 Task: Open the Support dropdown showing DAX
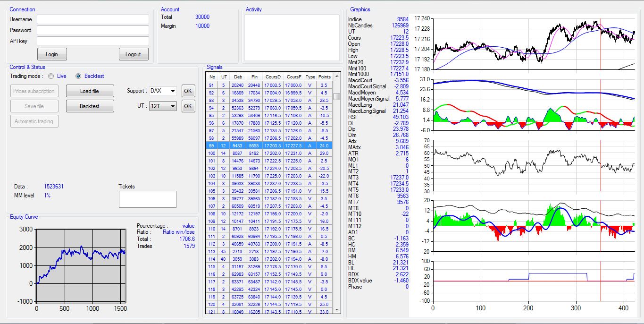[x=163, y=91]
